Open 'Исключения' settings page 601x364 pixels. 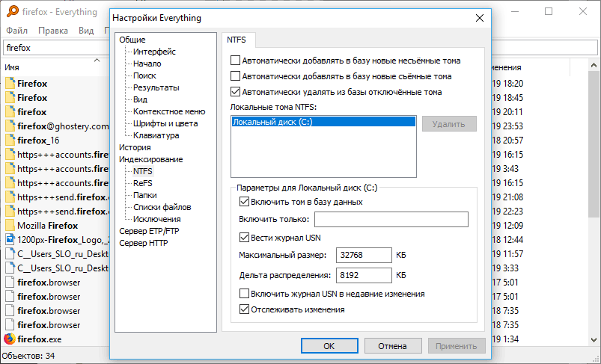pyautogui.click(x=156, y=219)
